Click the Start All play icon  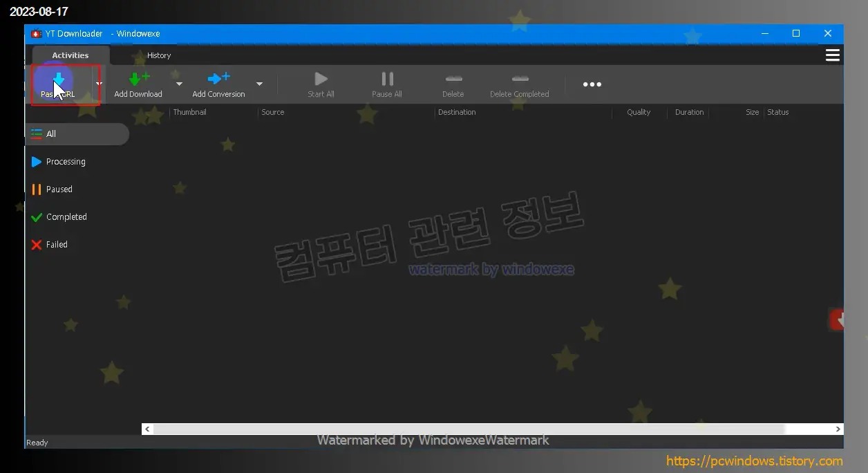[x=321, y=79]
